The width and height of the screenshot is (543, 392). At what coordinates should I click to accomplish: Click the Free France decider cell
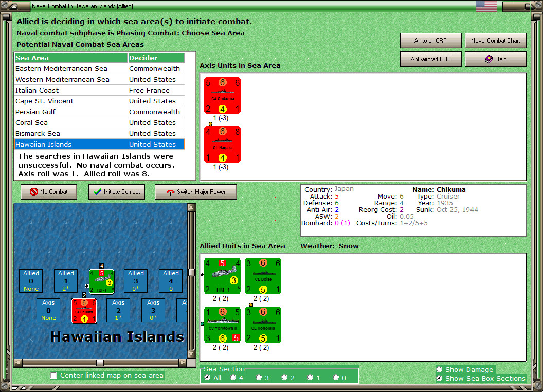[x=156, y=90]
